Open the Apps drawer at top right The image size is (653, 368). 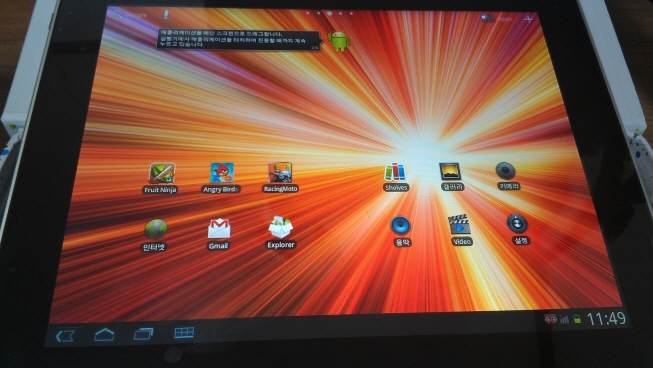[497, 19]
